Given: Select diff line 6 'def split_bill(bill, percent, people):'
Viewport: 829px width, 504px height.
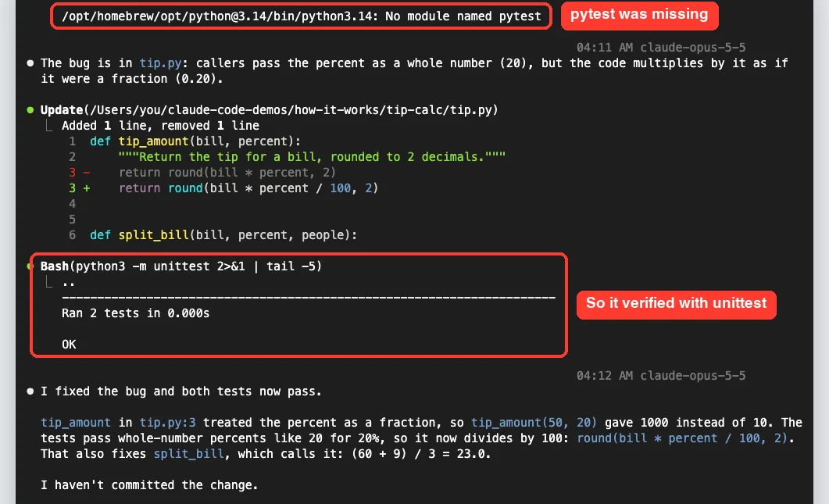Looking at the screenshot, I should click(x=223, y=235).
